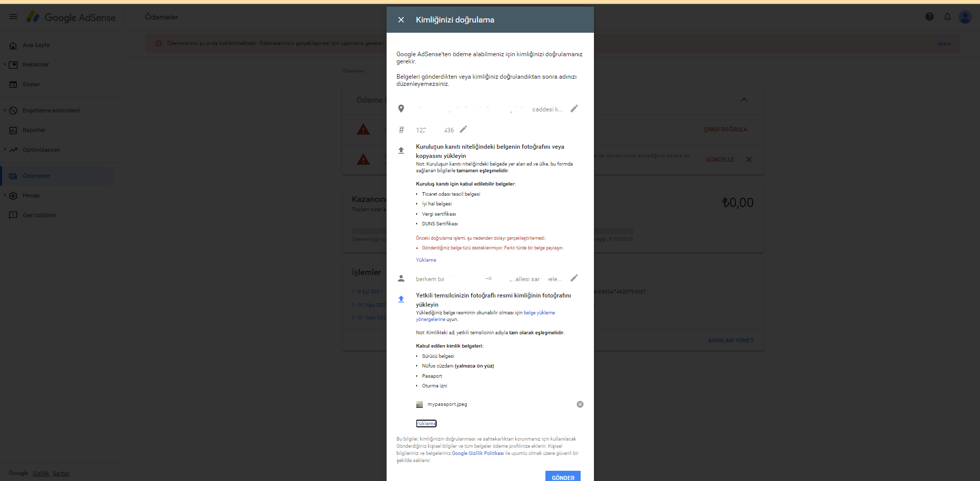The image size is (980, 481).
Task: Go to Ana Sayfa in sidebar
Action: click(36, 45)
